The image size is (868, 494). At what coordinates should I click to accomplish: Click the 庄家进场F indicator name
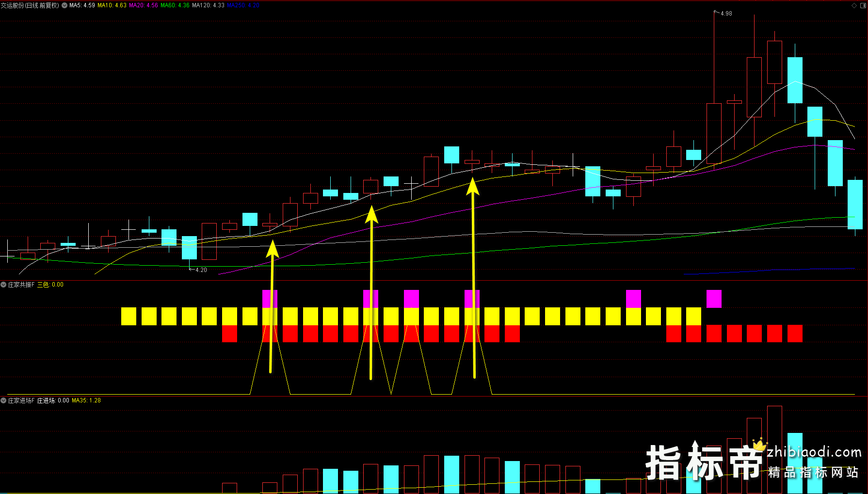(21, 400)
